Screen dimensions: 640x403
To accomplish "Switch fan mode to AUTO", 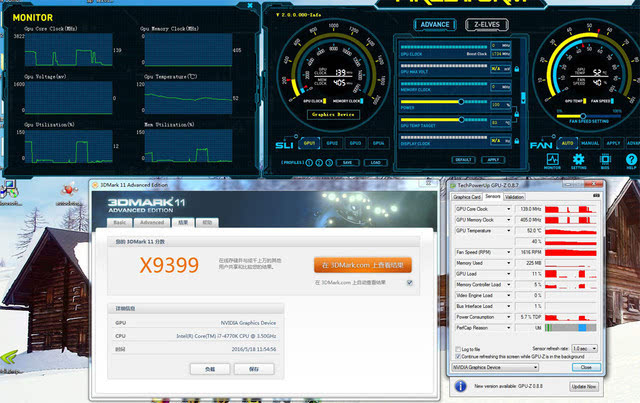I will tap(567, 143).
